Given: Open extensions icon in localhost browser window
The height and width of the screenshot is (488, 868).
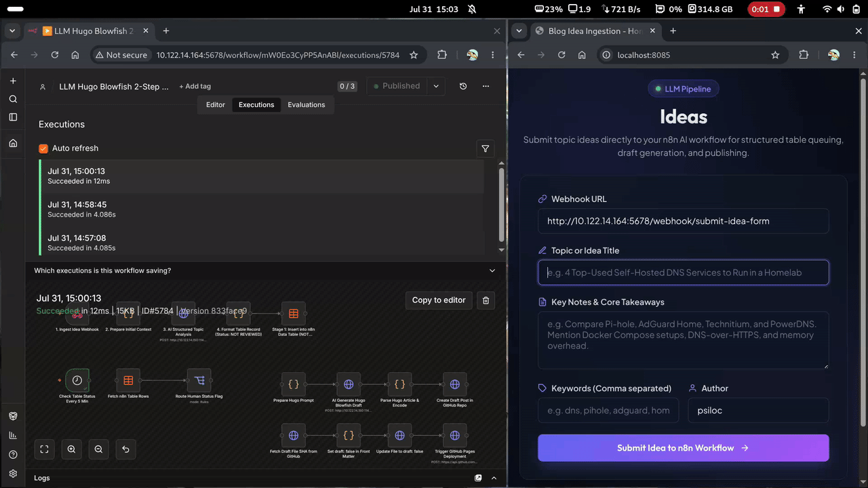Looking at the screenshot, I should [804, 55].
